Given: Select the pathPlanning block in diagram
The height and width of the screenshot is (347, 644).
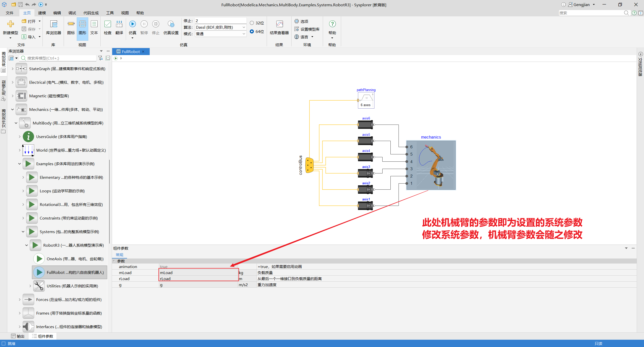Looking at the screenshot, I should pos(366,100).
